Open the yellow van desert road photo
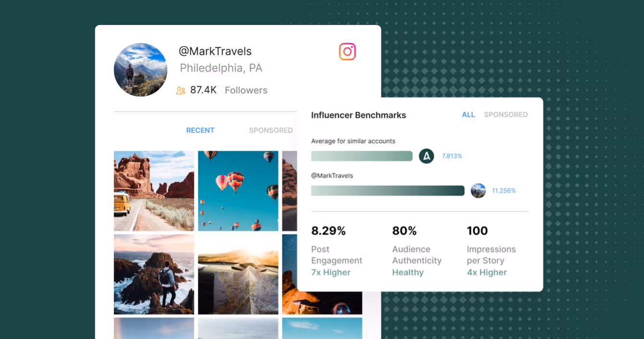This screenshot has height=339, width=644. [x=154, y=191]
